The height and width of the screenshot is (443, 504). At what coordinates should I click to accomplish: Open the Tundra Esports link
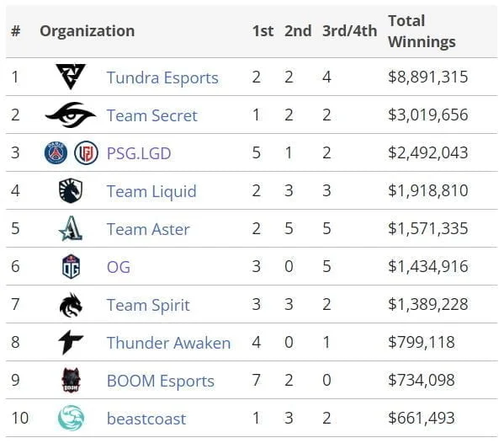(x=162, y=77)
